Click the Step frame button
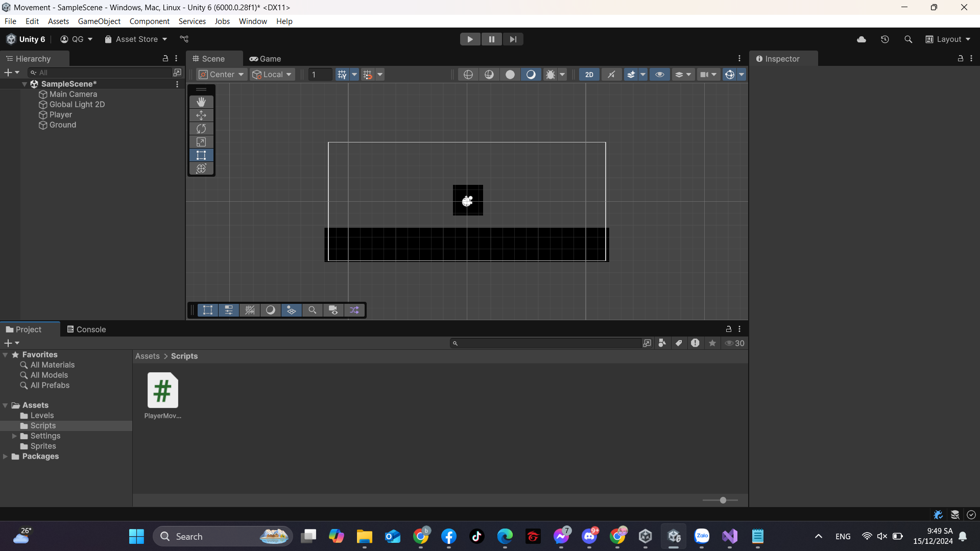 pyautogui.click(x=513, y=39)
